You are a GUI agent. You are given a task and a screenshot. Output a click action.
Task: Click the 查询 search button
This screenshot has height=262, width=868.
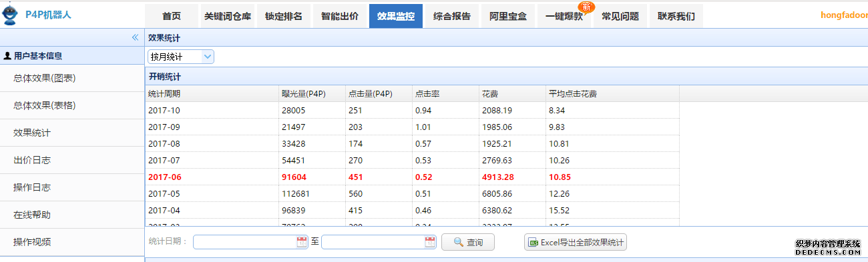point(468,242)
